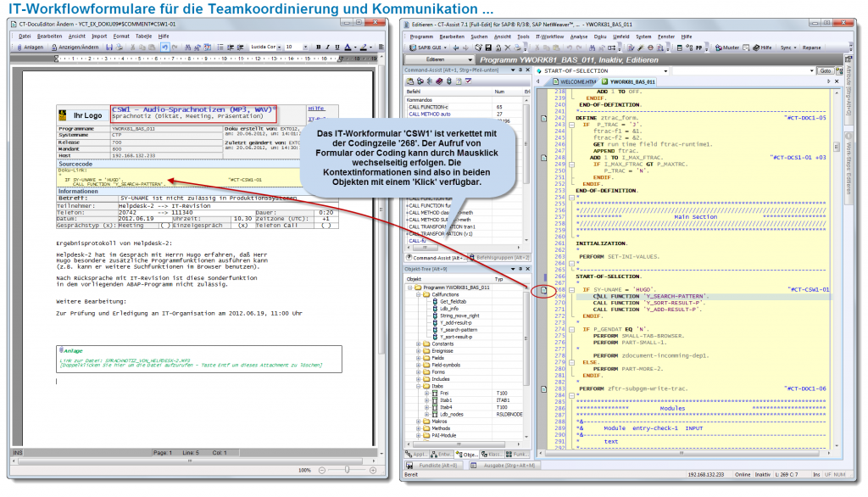Viewport: 868px width, 497px height.
Task: Expand the Itab1 node in the Object-Tree
Action: tap(427, 399)
